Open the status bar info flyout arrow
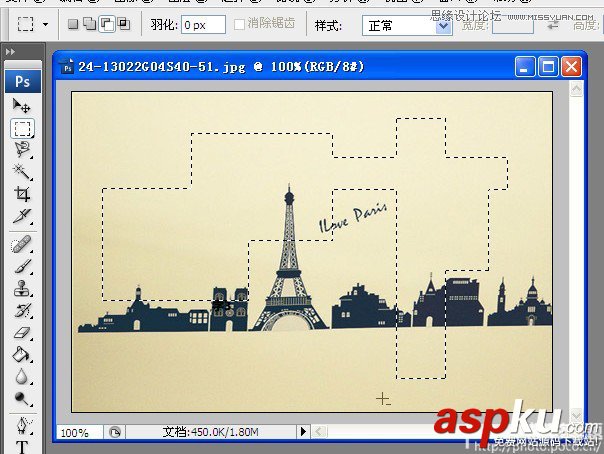The height and width of the screenshot is (454, 604). point(303,432)
